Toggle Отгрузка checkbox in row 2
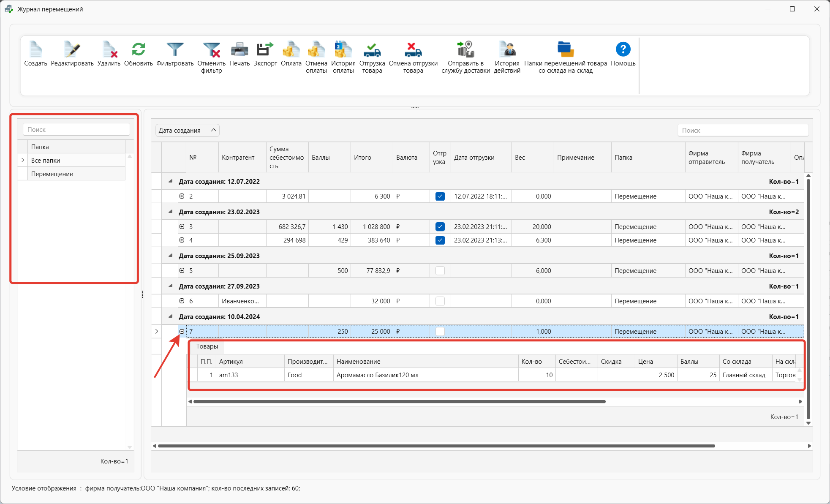The height and width of the screenshot is (504, 830). pyautogui.click(x=440, y=196)
